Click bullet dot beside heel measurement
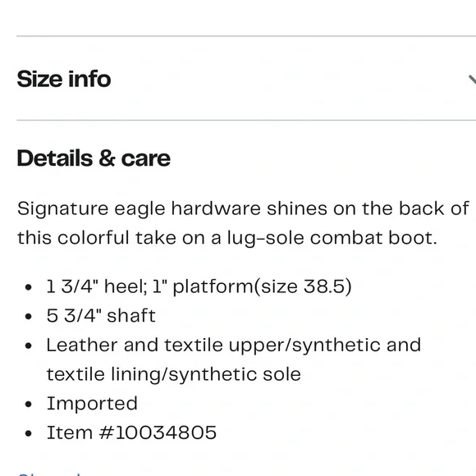This screenshot has height=476, width=476. pos(29,287)
